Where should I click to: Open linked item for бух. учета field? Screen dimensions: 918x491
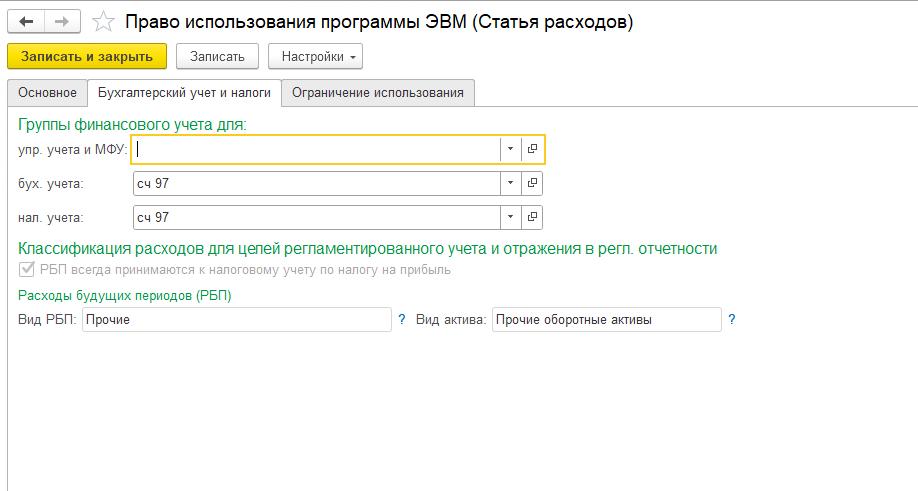pos(533,183)
